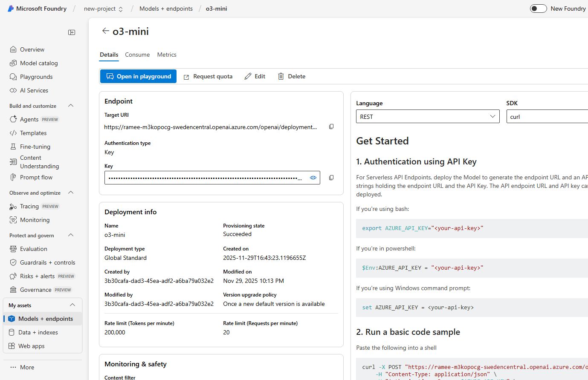588x380 pixels.
Task: Open o3-mini in the playground
Action: 138,76
